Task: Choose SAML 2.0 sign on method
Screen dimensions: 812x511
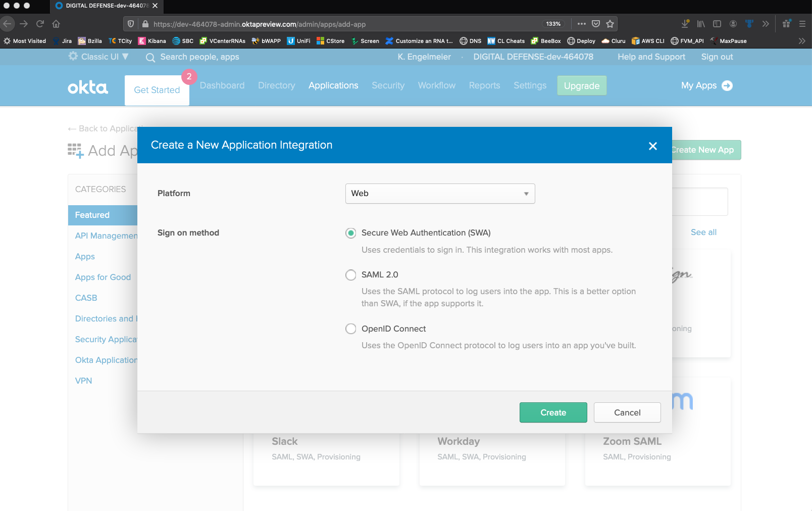Action: point(350,275)
